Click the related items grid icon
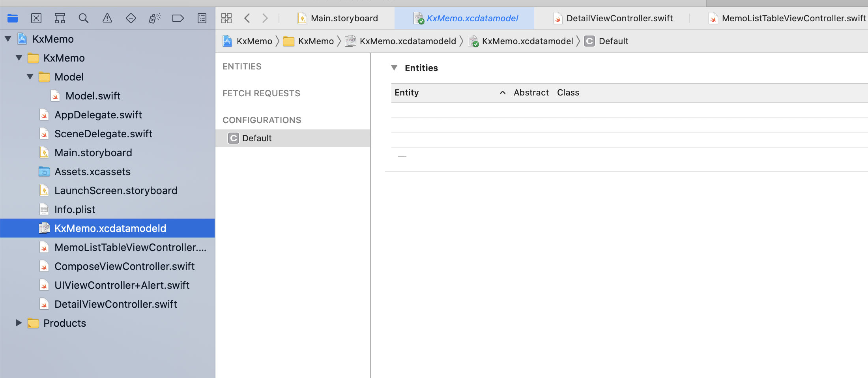868x378 pixels. pos(226,18)
